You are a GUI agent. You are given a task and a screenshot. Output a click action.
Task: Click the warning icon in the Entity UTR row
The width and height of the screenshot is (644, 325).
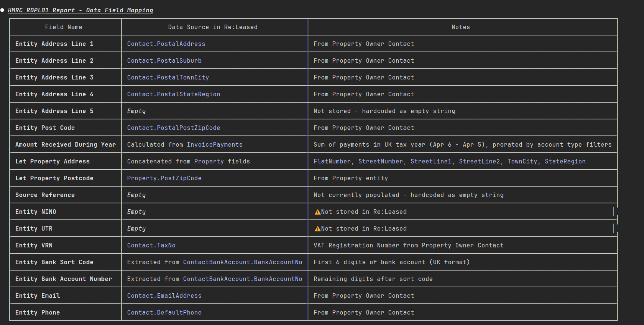click(317, 229)
